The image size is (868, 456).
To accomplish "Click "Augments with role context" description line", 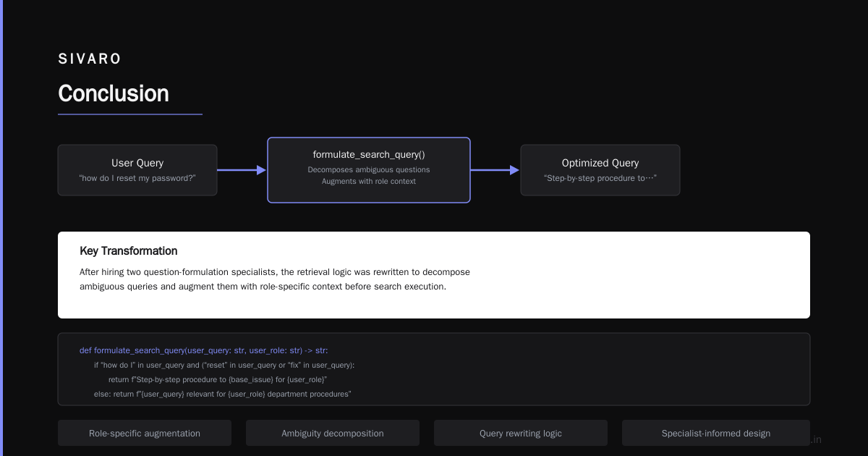I will (369, 182).
